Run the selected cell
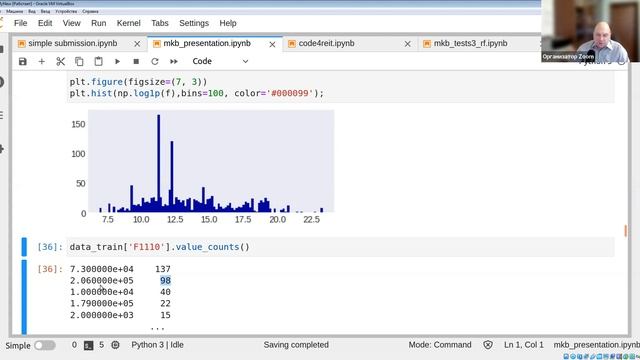The height and width of the screenshot is (360, 640). (117, 62)
